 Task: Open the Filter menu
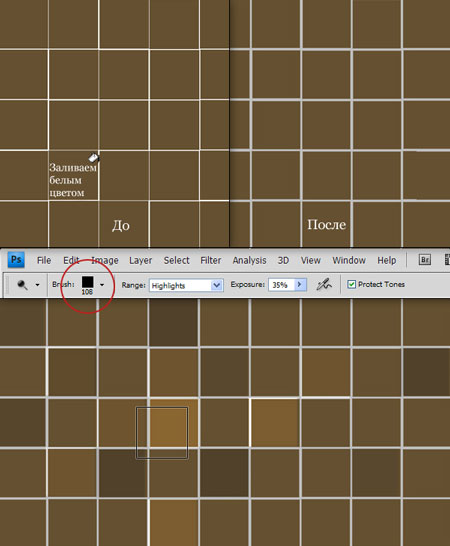pyautogui.click(x=210, y=260)
